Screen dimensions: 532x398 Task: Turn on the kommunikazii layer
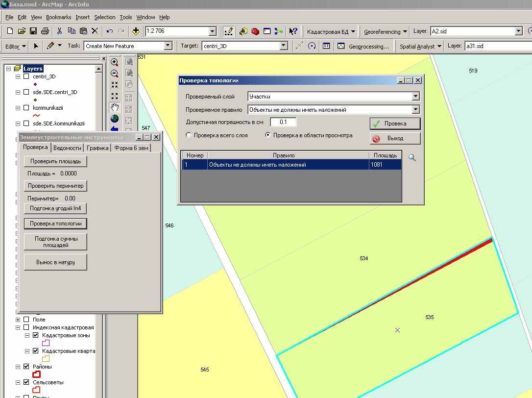[x=26, y=108]
